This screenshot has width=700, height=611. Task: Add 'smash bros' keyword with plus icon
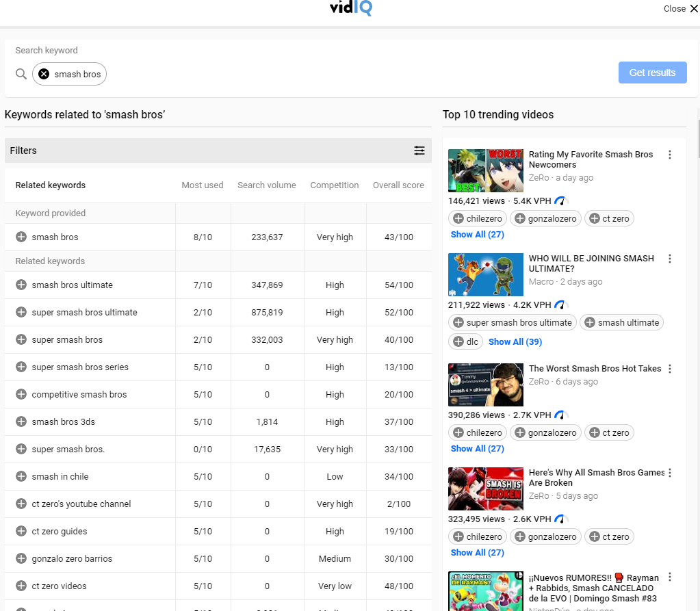tap(21, 237)
